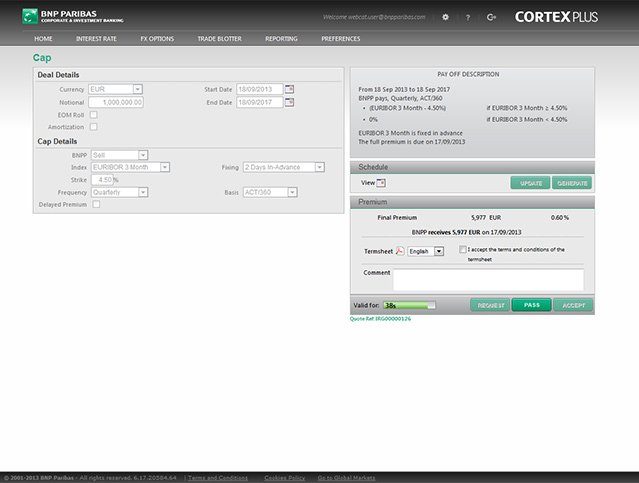Click the Notional amount field
The image size is (639, 483).
[116, 102]
